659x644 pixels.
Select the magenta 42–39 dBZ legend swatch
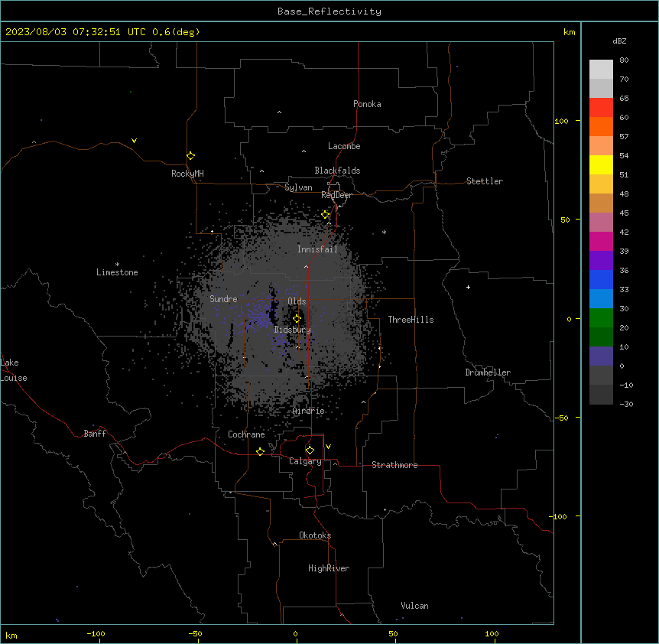coord(601,241)
